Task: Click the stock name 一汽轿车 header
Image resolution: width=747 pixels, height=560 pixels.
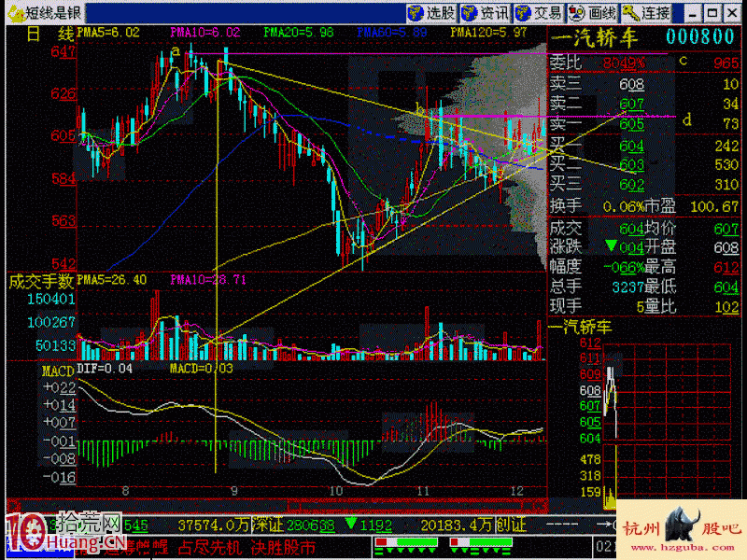Action: point(594,37)
